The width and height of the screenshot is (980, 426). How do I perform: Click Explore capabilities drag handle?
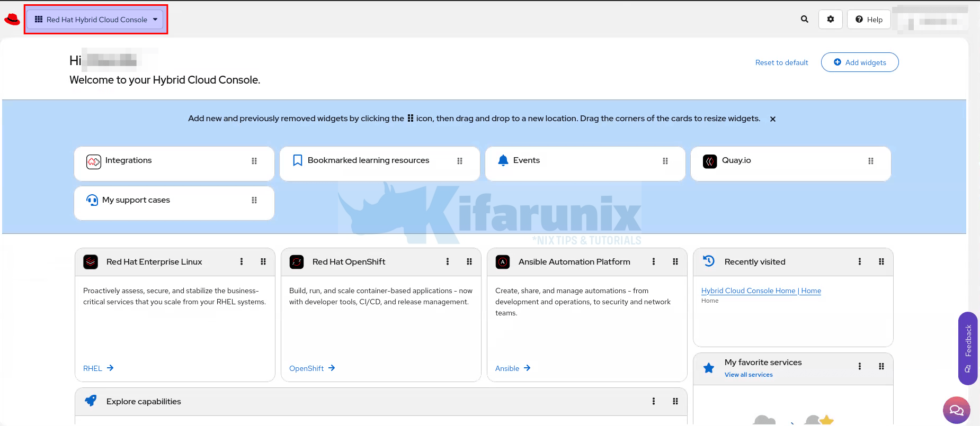pos(675,401)
